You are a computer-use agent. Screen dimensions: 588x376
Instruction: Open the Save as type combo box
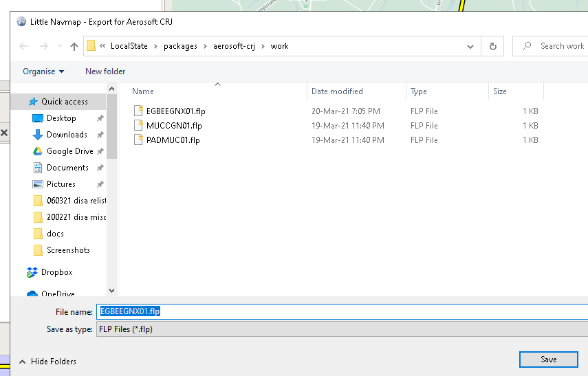tap(342, 329)
